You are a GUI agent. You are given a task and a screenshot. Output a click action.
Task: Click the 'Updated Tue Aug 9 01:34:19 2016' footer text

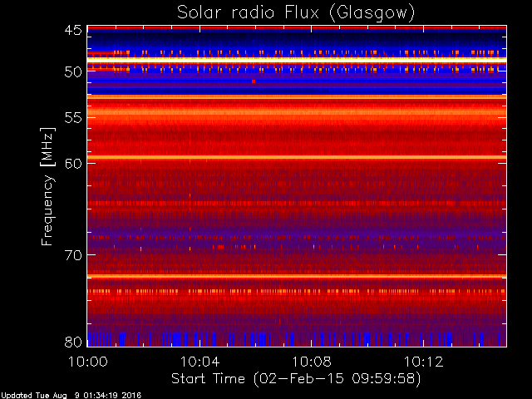tap(71, 396)
